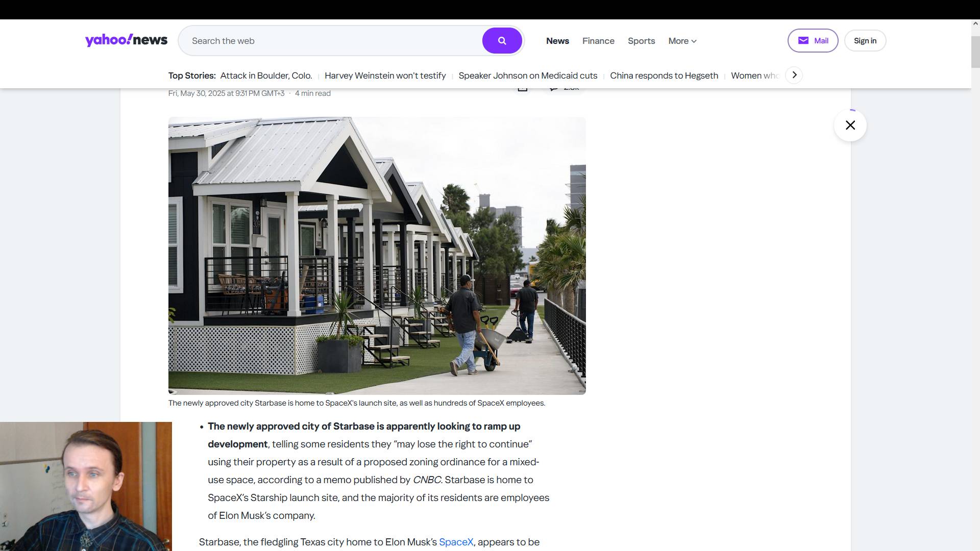Screen dimensions: 980x551
Task: Open Harvey Weinstein won't testify story
Action: (x=385, y=76)
